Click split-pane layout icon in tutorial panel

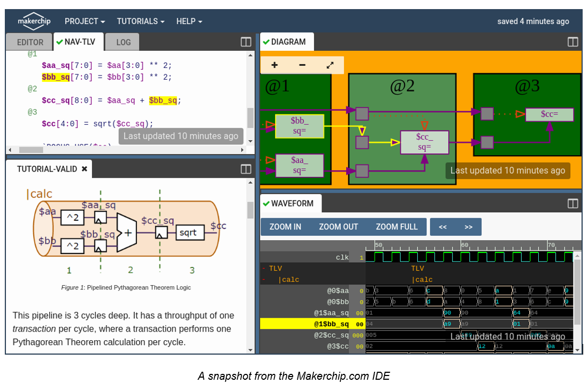pyautogui.click(x=246, y=169)
